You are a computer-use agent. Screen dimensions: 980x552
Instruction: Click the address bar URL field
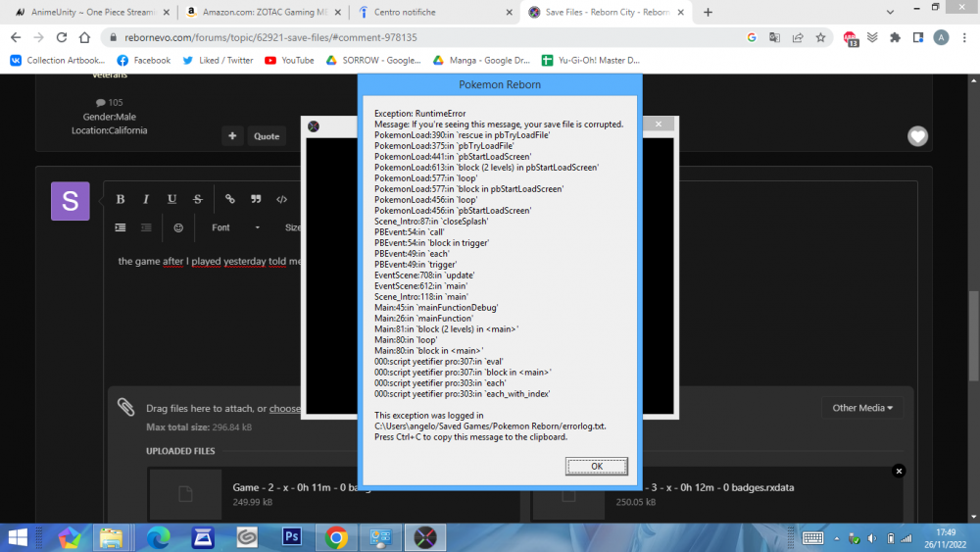point(425,37)
